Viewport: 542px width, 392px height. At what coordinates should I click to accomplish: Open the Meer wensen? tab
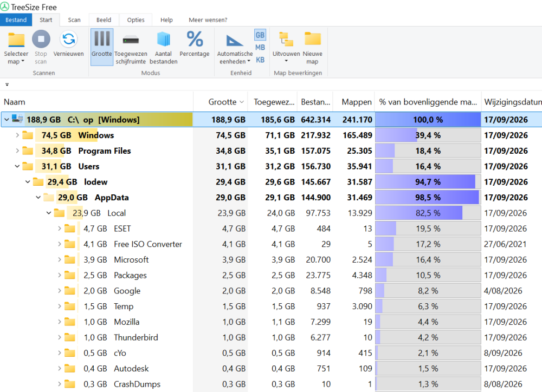tap(208, 19)
